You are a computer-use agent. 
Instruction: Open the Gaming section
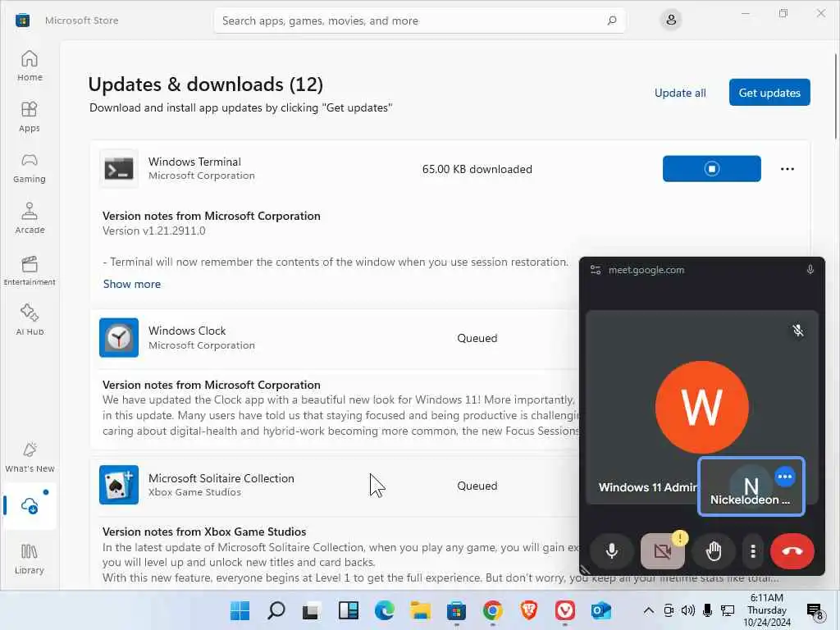click(x=30, y=167)
